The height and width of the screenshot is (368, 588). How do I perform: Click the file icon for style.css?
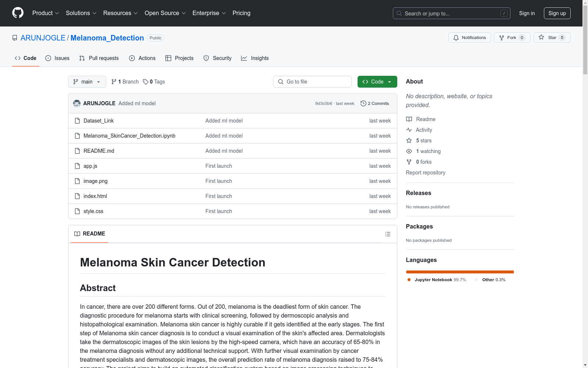pyautogui.click(x=77, y=211)
